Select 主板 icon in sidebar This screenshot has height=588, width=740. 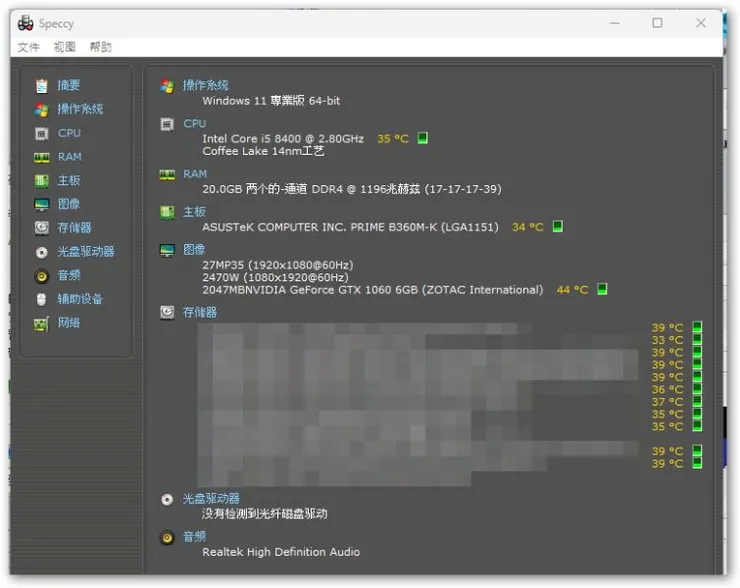[x=42, y=180]
